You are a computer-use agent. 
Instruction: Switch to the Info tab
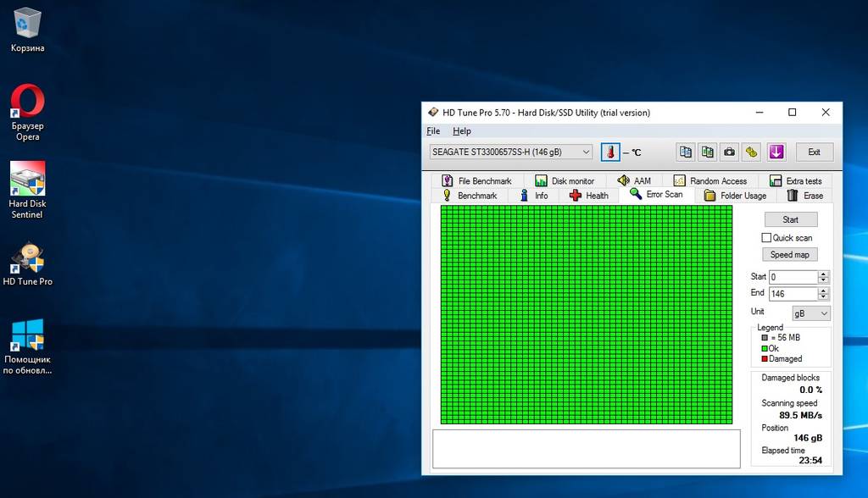(x=534, y=196)
